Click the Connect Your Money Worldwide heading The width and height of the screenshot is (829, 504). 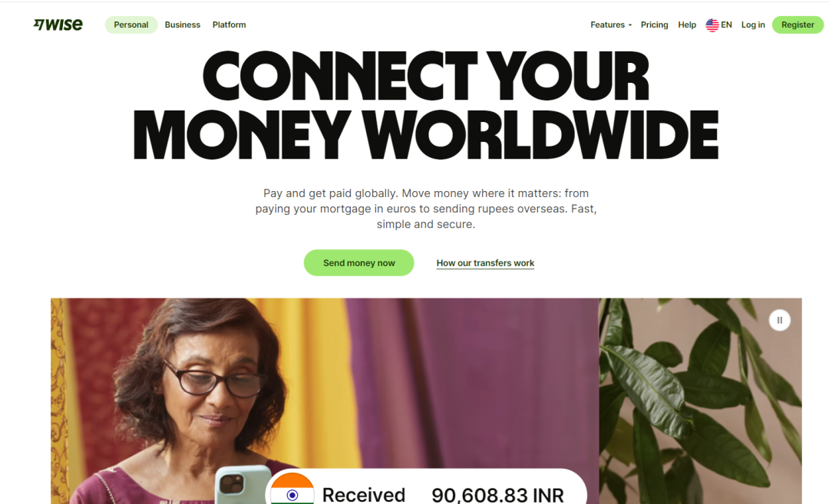[426, 105]
